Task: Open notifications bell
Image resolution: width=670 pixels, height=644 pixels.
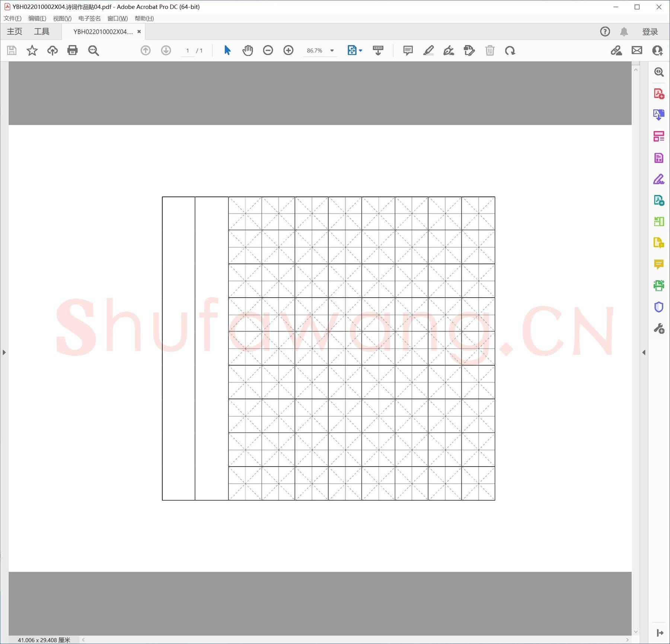Action: [624, 32]
